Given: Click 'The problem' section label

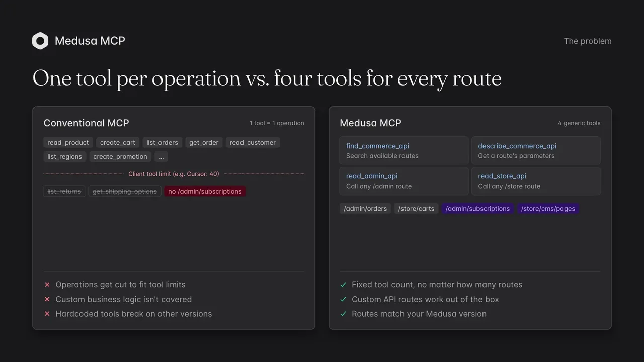Looking at the screenshot, I should click(588, 41).
